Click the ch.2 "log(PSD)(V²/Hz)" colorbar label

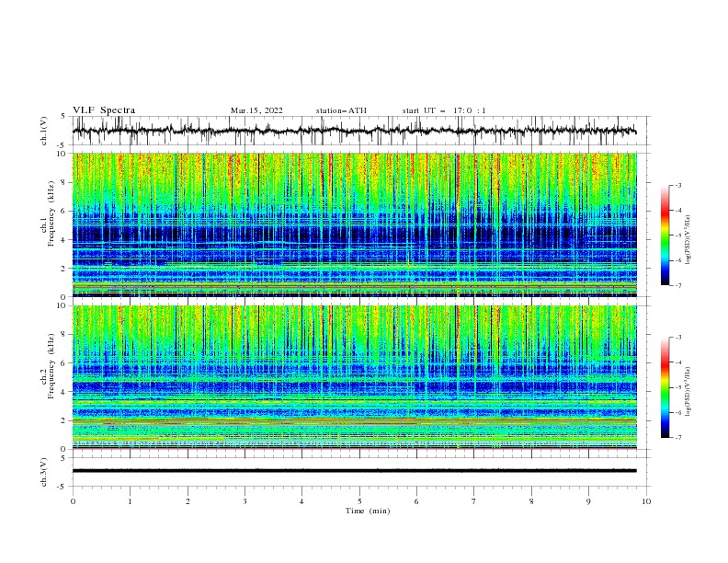[688, 392]
